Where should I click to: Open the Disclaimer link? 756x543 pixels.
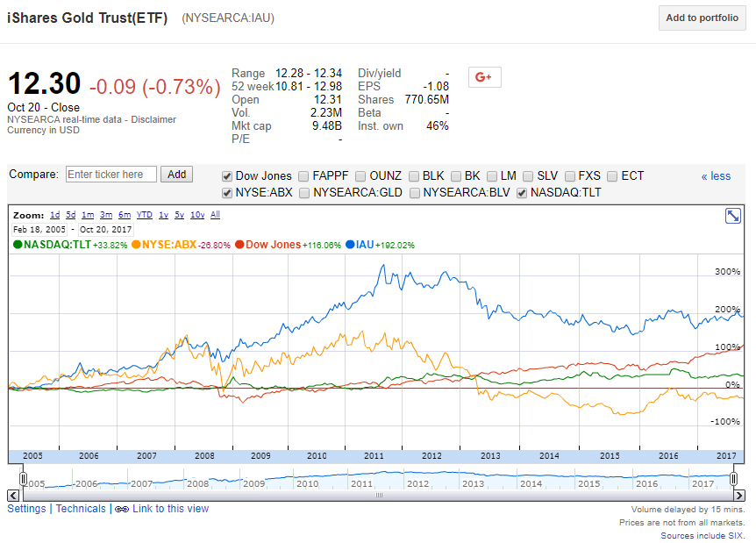(x=153, y=119)
